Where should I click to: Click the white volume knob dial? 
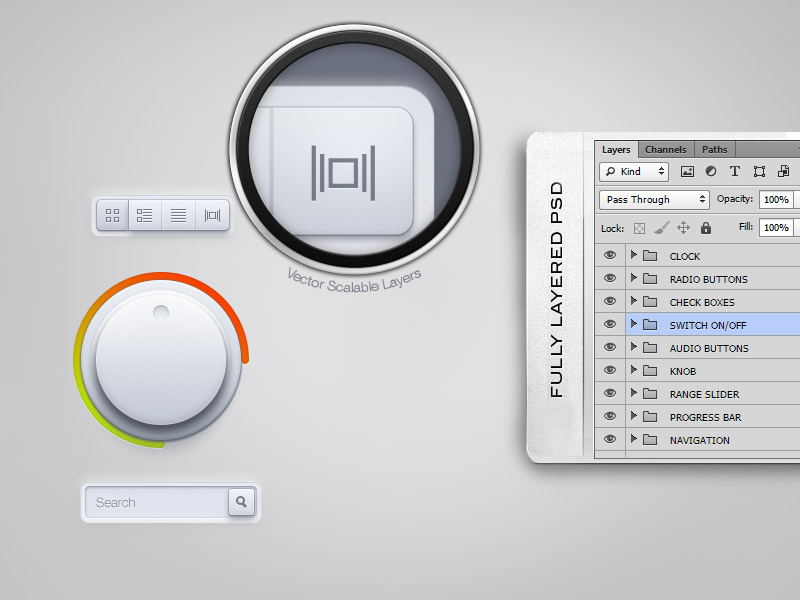(161, 360)
